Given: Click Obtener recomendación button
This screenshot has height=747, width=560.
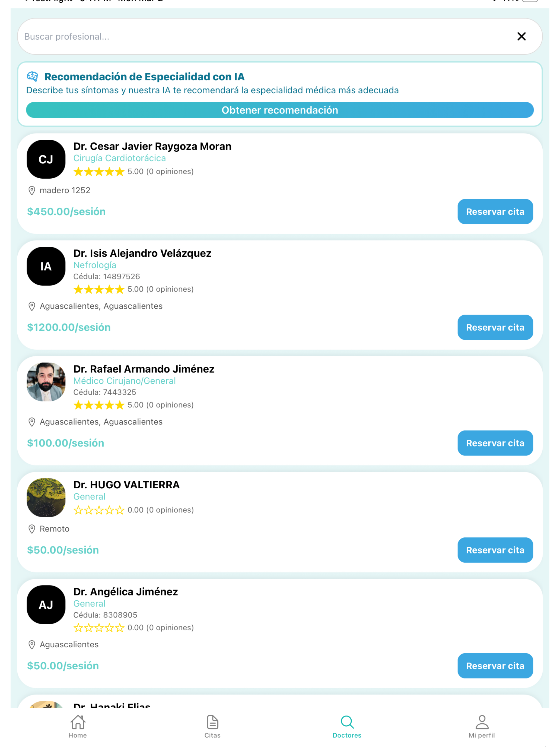Looking at the screenshot, I should coord(279,110).
